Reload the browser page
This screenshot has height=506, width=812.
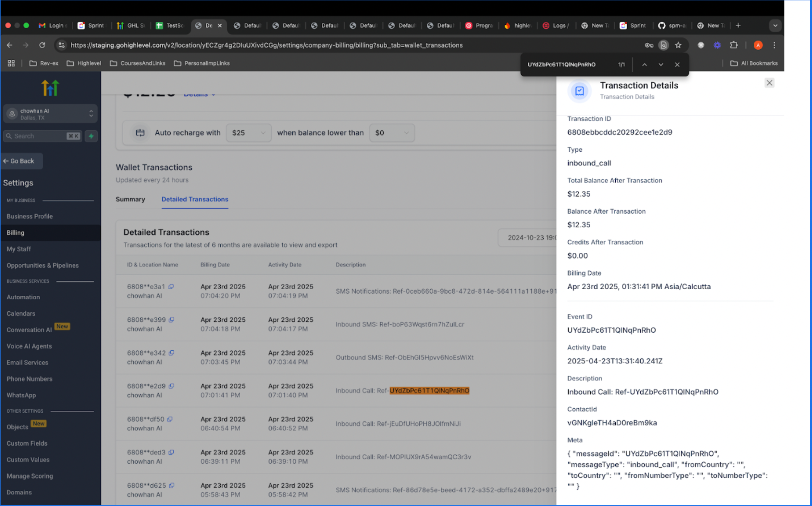click(42, 45)
